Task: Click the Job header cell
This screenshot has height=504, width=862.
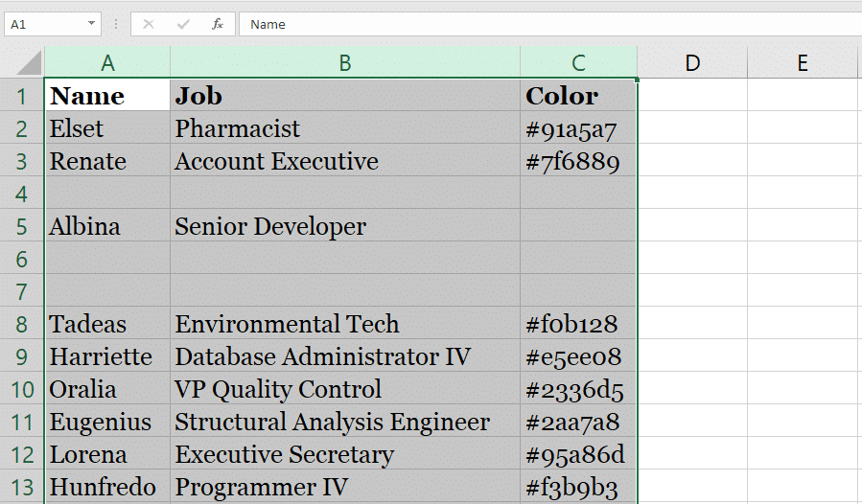Action: click(x=345, y=96)
